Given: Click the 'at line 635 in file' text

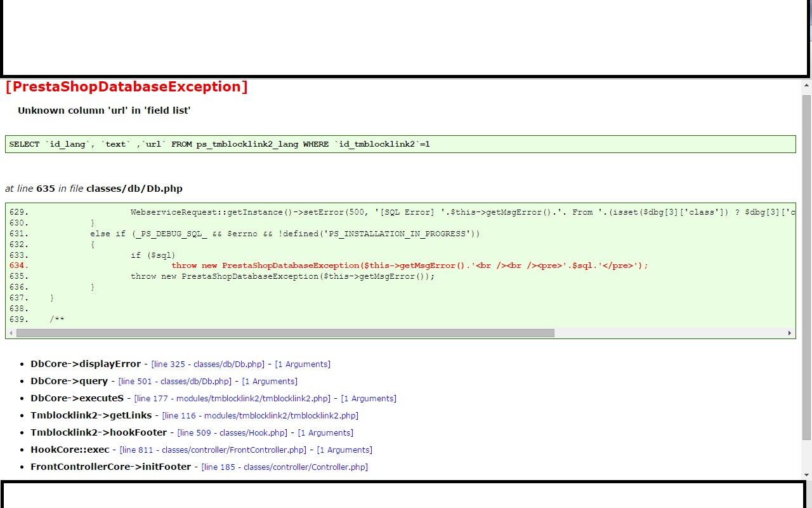Looking at the screenshot, I should (94, 189).
